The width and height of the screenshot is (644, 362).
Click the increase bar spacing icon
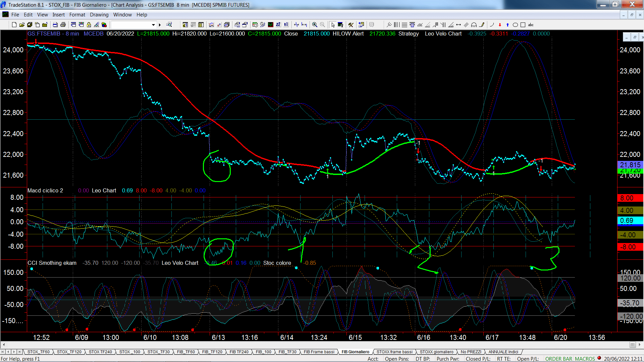[x=304, y=25]
